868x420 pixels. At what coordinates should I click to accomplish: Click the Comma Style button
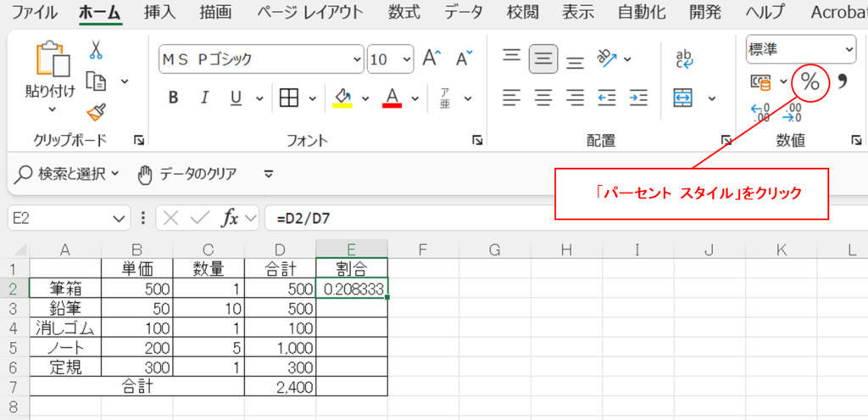click(x=843, y=82)
